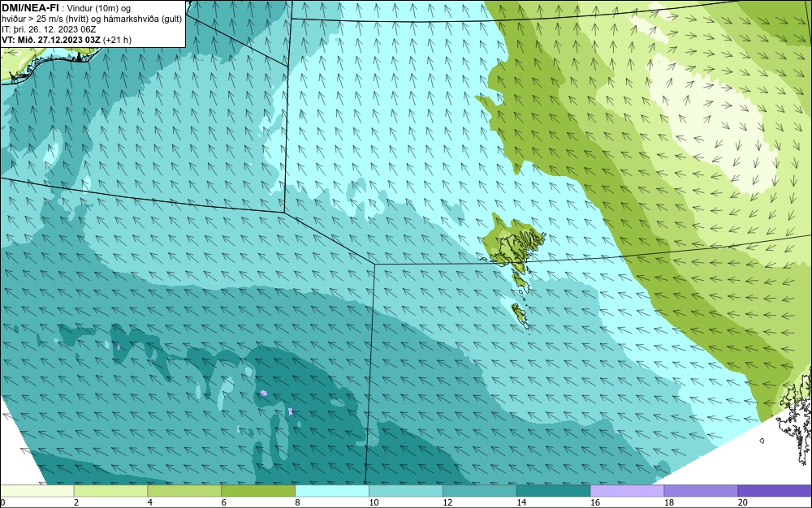Click the 16–18 m/s lavender legend swatch
812x508 pixels.
point(627,491)
